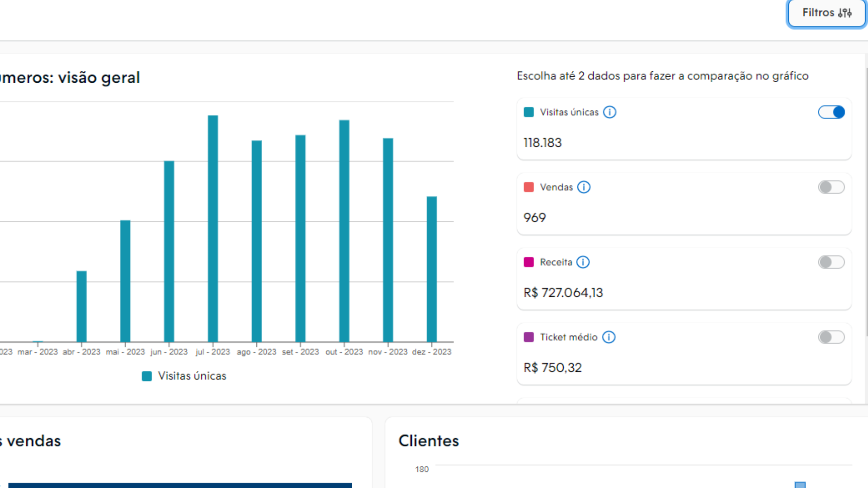Image resolution: width=868 pixels, height=488 pixels.
Task: Click the magenta Receita color swatch
Action: coord(528,262)
